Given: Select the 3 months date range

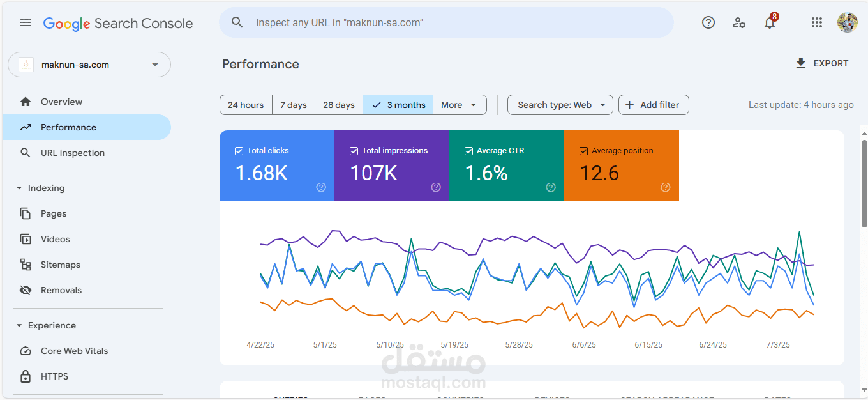Looking at the screenshot, I should (398, 105).
